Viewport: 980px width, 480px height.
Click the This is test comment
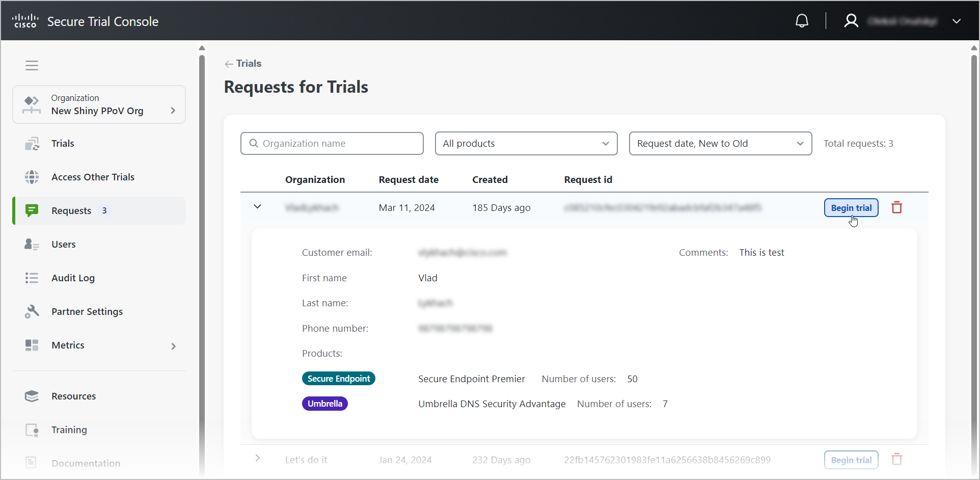click(x=761, y=253)
